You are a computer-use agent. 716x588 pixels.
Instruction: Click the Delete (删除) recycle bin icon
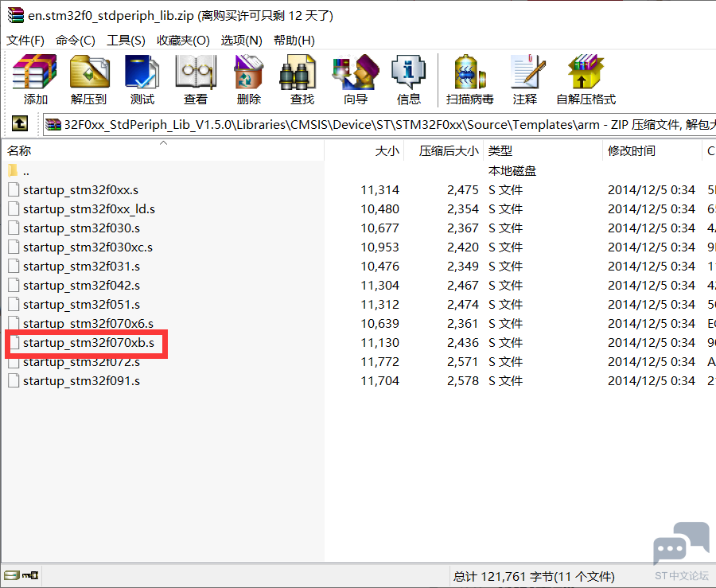click(x=248, y=72)
